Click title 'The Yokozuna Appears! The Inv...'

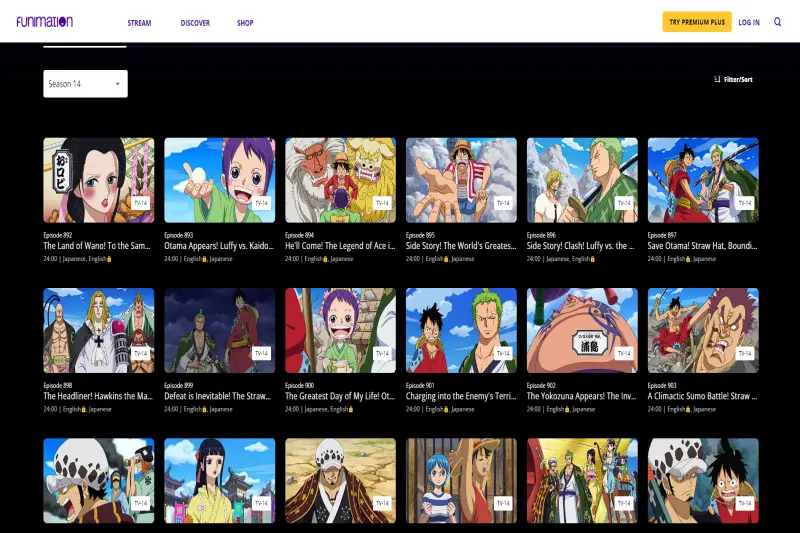tap(582, 396)
